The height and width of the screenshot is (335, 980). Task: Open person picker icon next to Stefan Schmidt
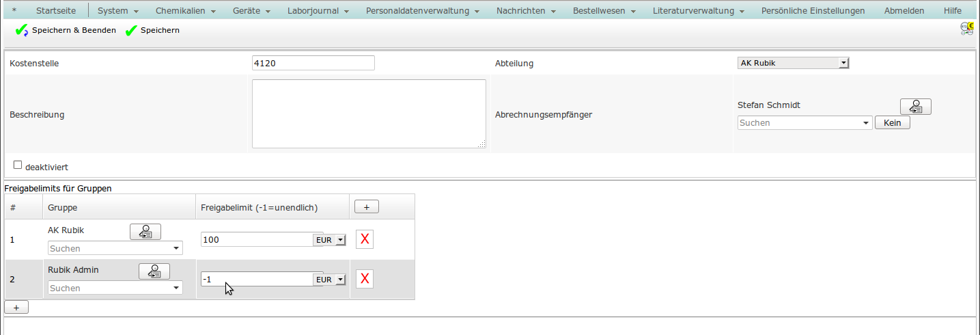[915, 107]
